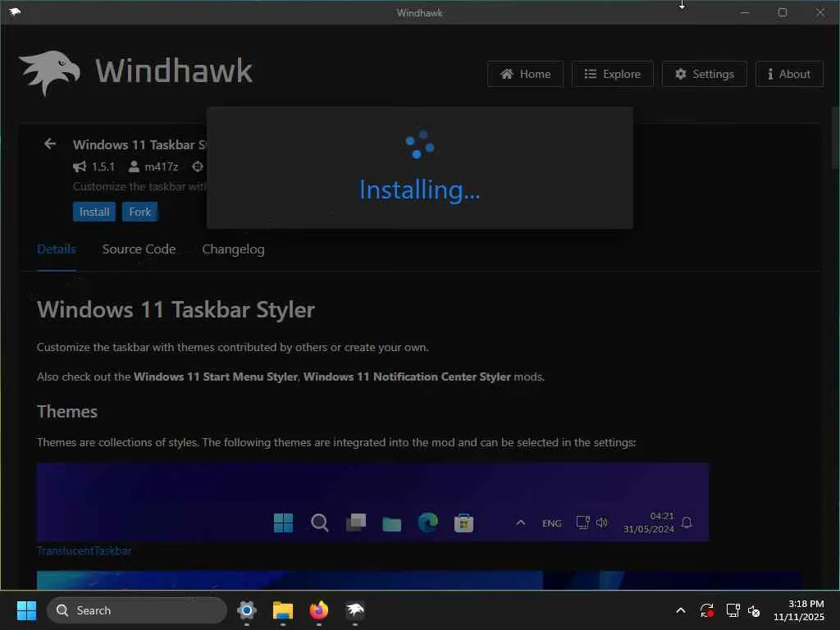The height and width of the screenshot is (630, 840).
Task: Click the 'Windows 11 Taskbar Styler' main heading
Action: click(176, 309)
